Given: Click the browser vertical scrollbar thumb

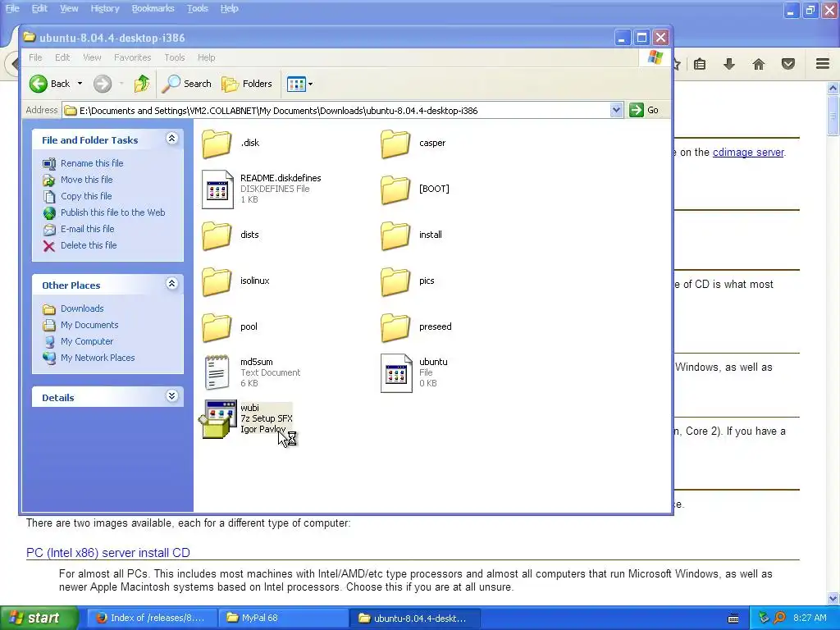Looking at the screenshot, I should tap(833, 115).
